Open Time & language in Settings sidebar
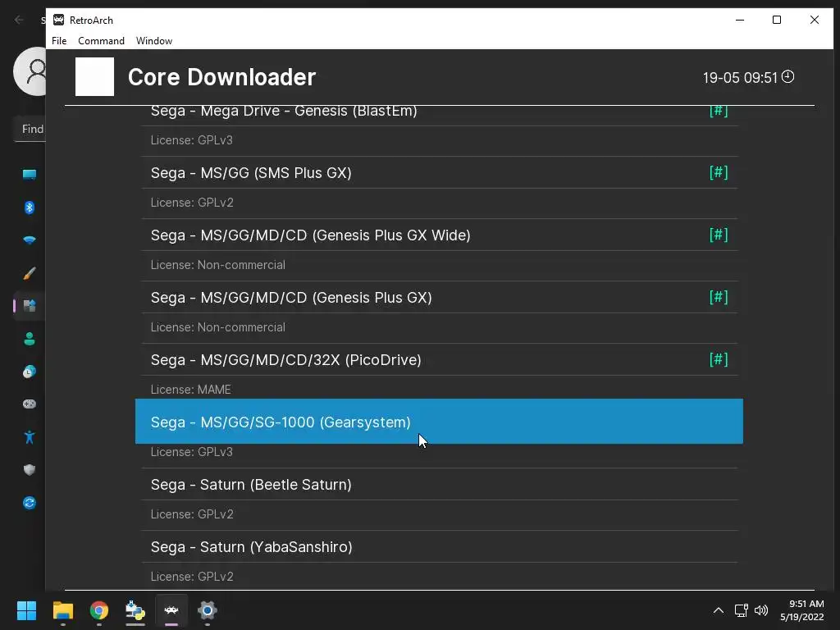Image resolution: width=840 pixels, height=630 pixels. click(30, 372)
